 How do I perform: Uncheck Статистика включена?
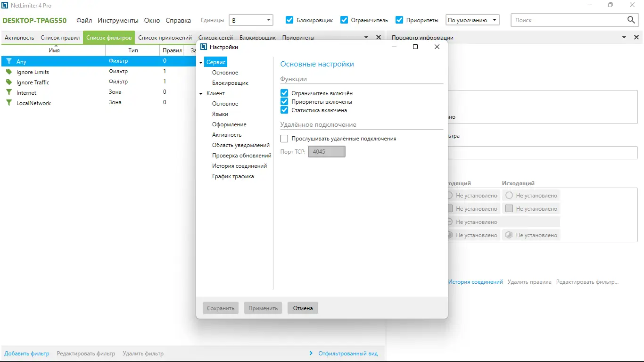click(x=284, y=110)
